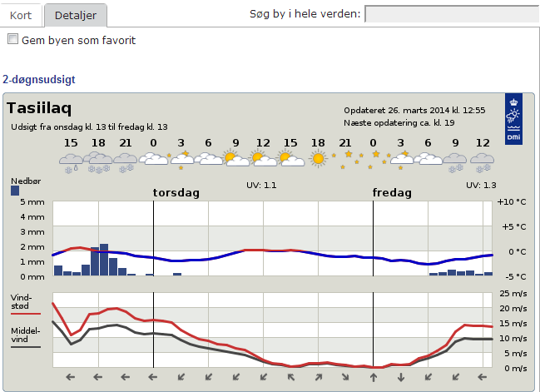Image resolution: width=540 pixels, height=392 pixels.
Task: Click the torsdag 21 starry night icon
Action: coord(348,160)
